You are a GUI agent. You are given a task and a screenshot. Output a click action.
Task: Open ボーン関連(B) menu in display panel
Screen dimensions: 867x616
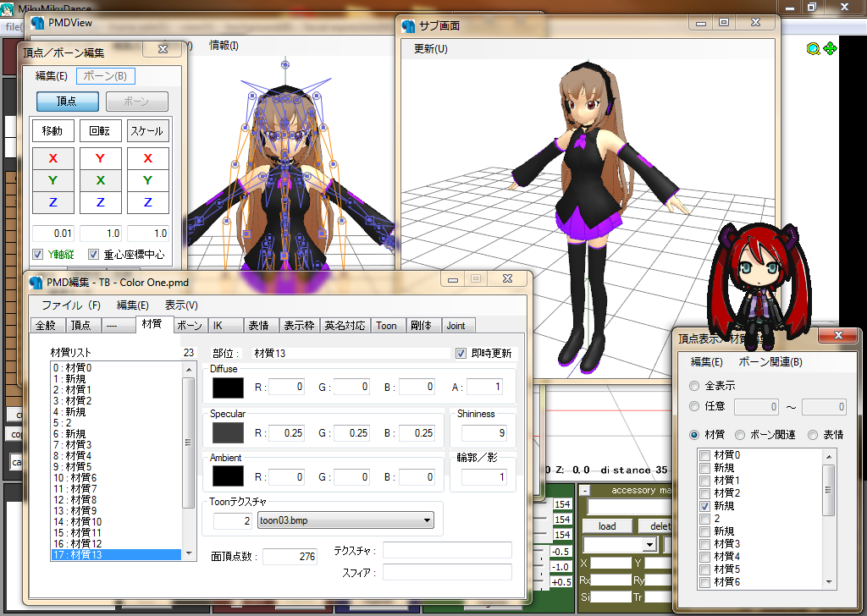770,362
